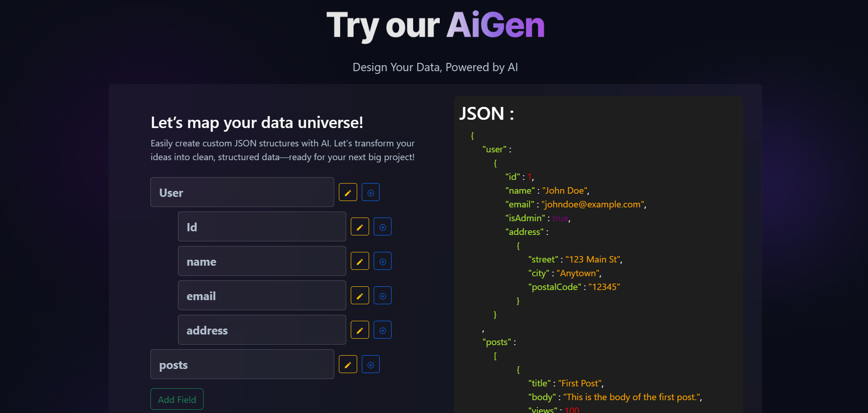Viewport: 868px width, 413px height.
Task: Add nested field under address
Action: tap(382, 330)
